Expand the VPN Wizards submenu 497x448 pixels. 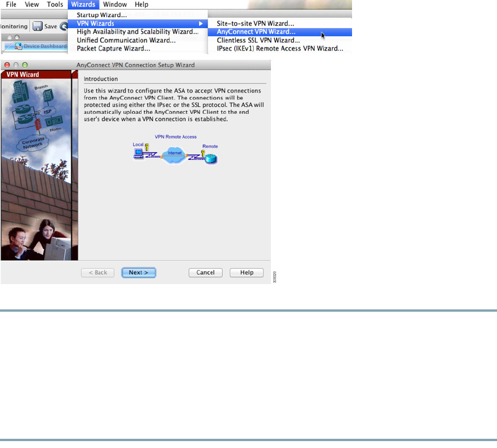[x=137, y=24]
